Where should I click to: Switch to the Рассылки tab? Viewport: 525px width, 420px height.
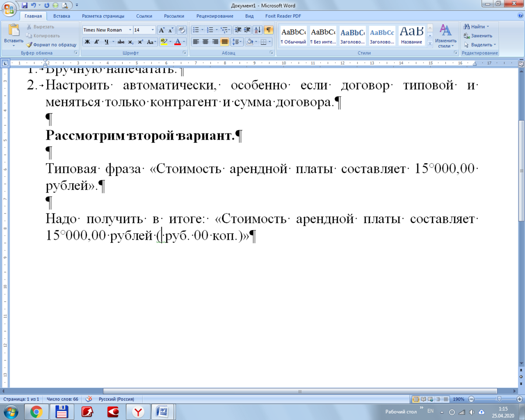[174, 16]
